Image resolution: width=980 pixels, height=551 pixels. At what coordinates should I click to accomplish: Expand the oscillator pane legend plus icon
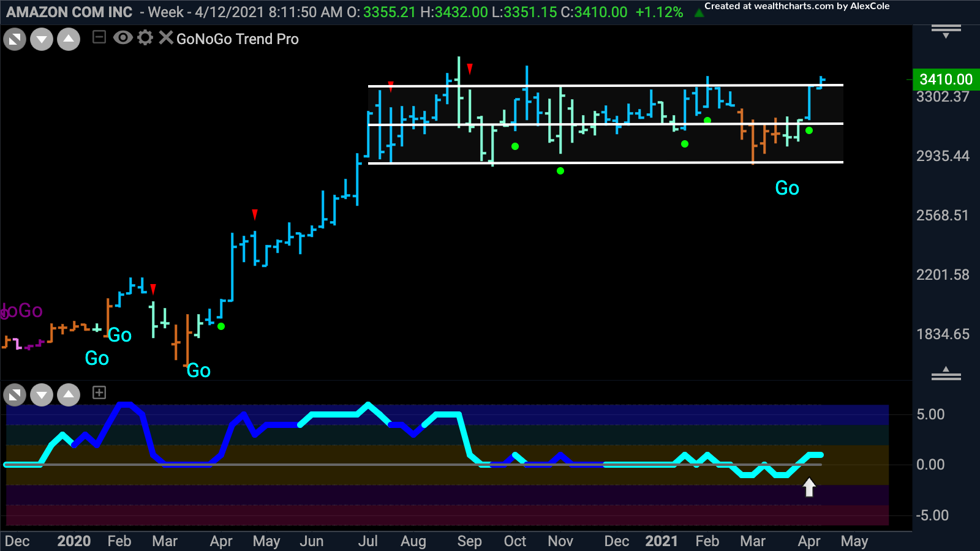click(99, 392)
